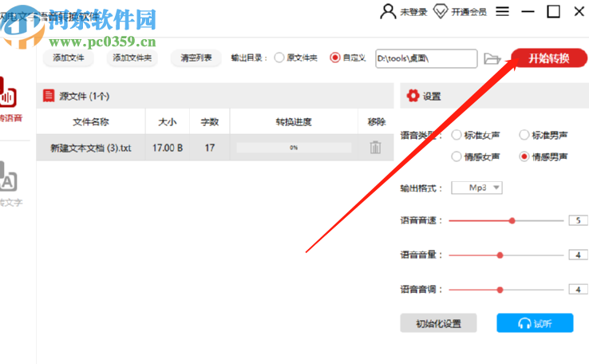Click the volume value box
Viewport: 589px width, 364px height.
click(x=579, y=255)
